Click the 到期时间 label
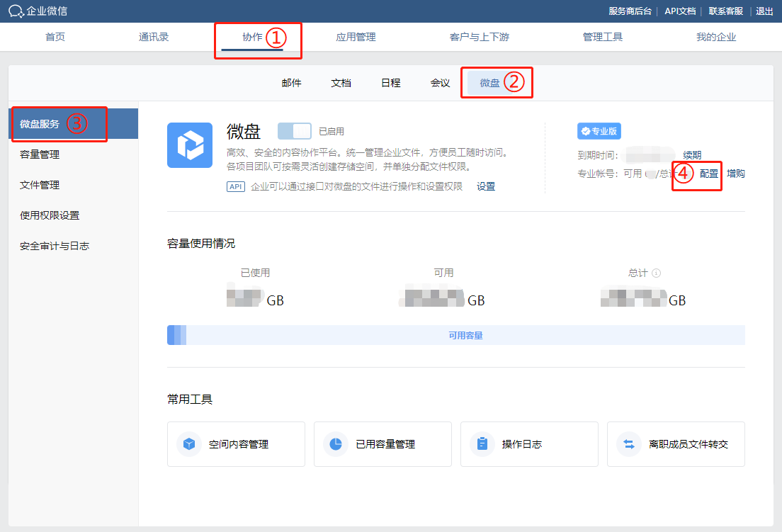 coord(597,156)
